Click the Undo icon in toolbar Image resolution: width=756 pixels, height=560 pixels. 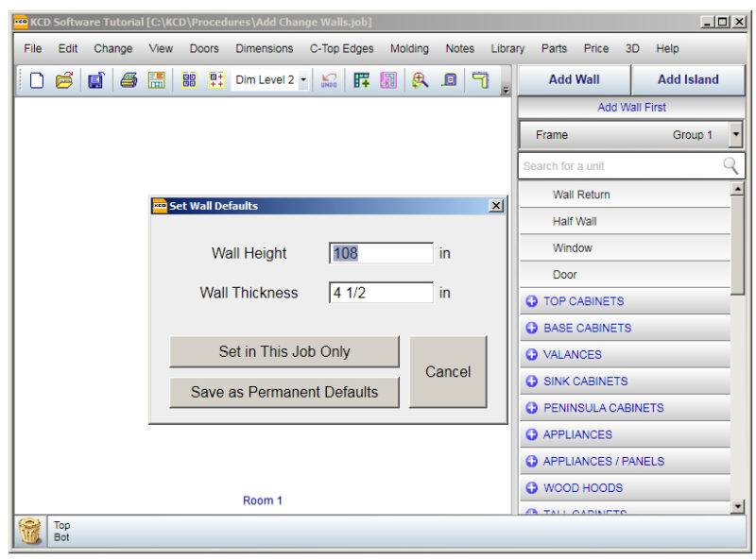(329, 81)
